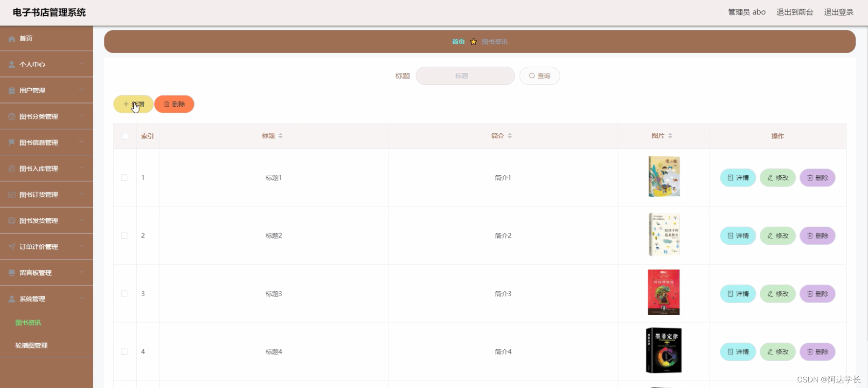The height and width of the screenshot is (388, 868).
Task: Check the checkbox for row 标题2
Action: point(124,236)
